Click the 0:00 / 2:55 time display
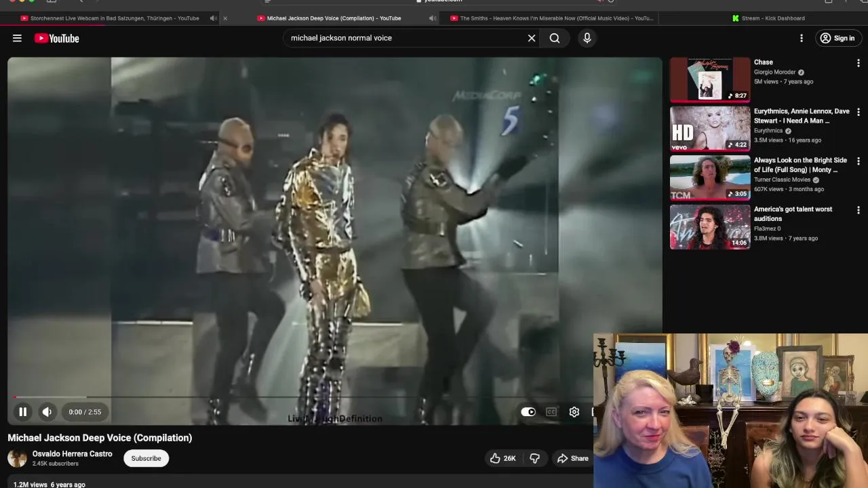Screen dimensions: 868x488 pyautogui.click(x=85, y=411)
